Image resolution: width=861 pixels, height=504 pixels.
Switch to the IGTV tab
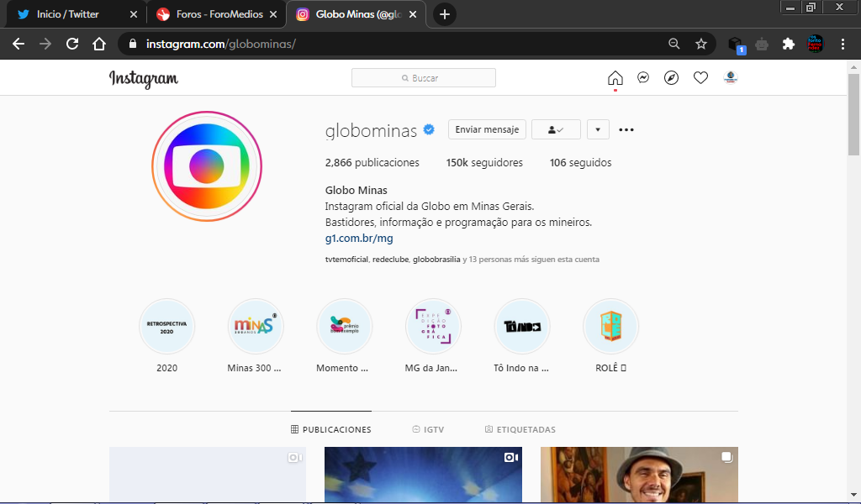click(x=428, y=429)
